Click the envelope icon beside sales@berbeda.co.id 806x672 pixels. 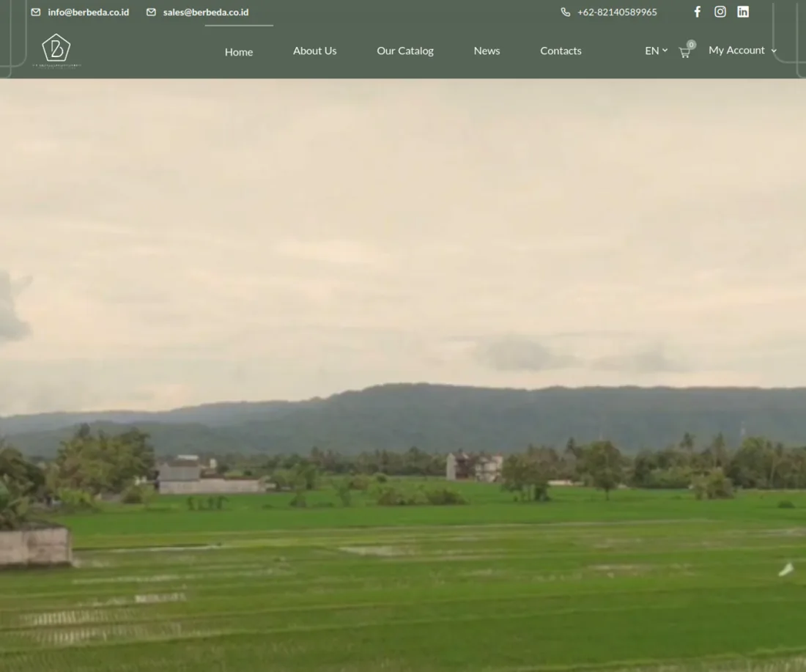(151, 12)
